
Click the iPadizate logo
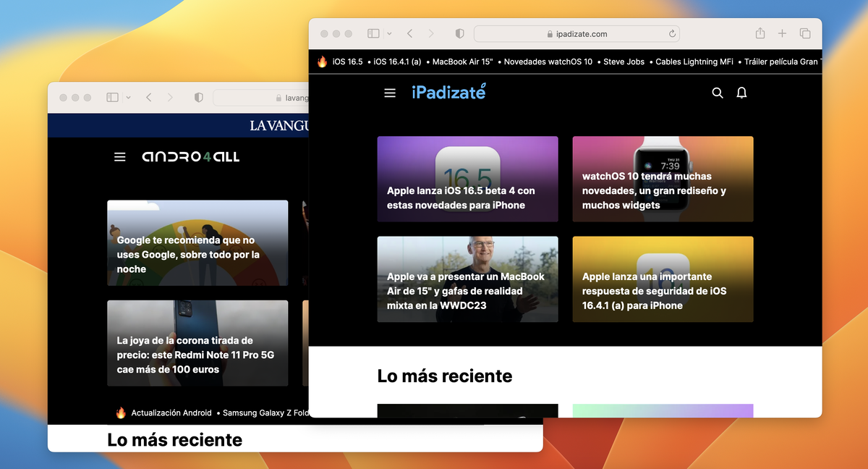point(448,92)
